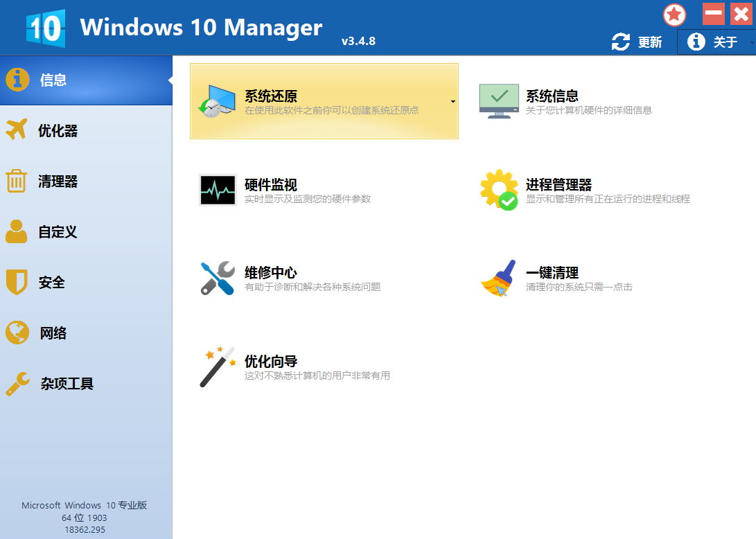Click the 自定义 user icon
Screen dimensions: 756x539
click(17, 231)
